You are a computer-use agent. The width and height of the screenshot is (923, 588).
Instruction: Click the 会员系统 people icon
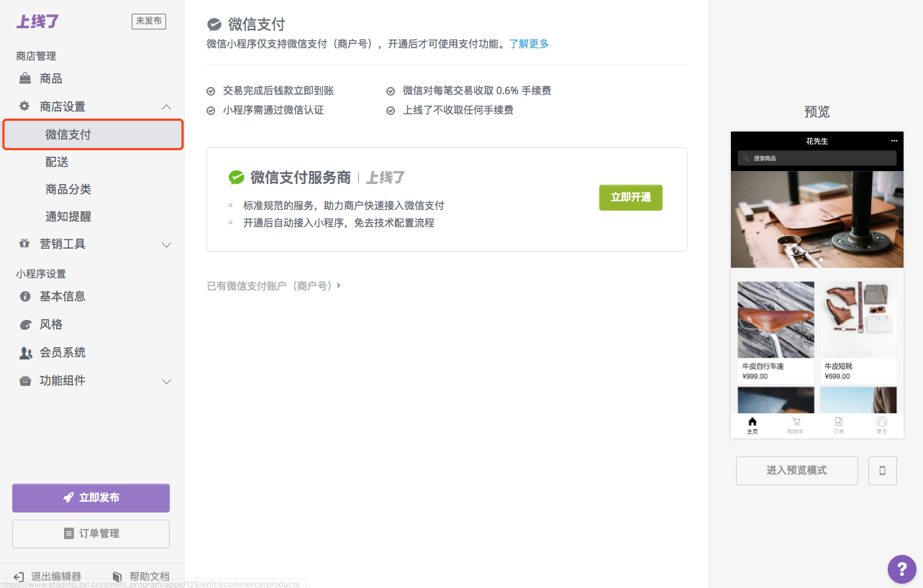click(25, 352)
